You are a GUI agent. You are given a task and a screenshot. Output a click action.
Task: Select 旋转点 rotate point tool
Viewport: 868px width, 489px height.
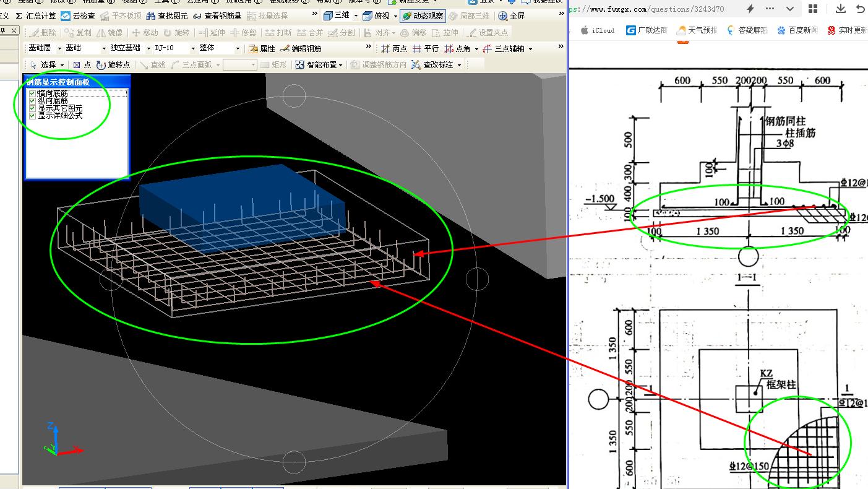coord(113,64)
